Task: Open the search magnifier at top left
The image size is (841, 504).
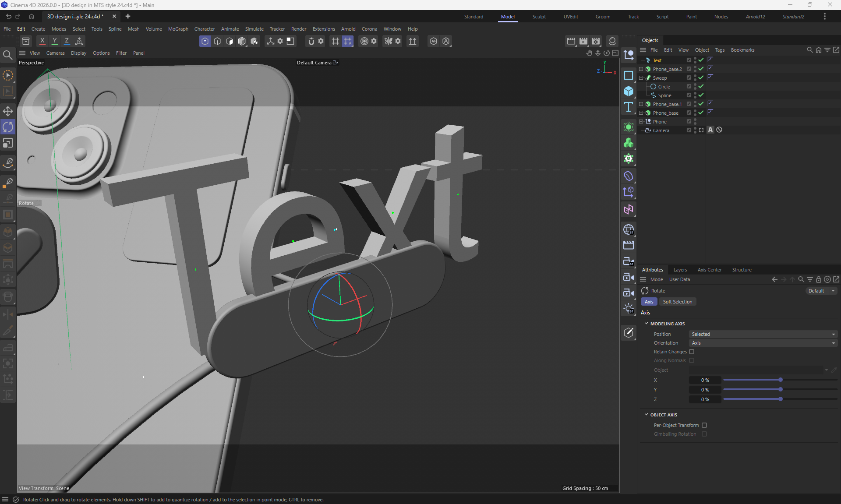Action: pos(7,55)
